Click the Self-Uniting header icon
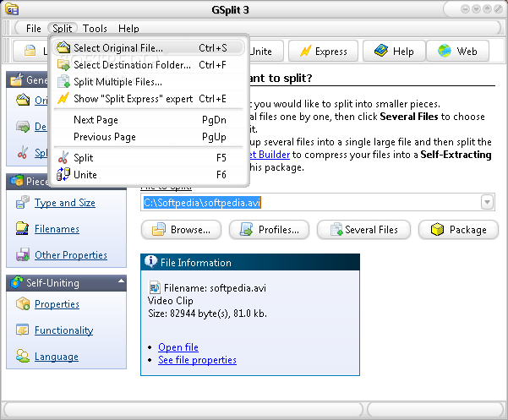The image size is (508, 420). pyautogui.click(x=17, y=282)
